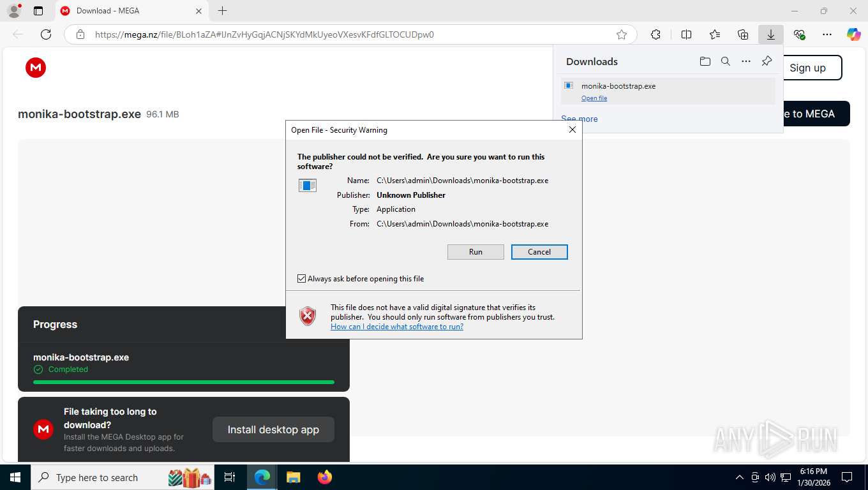Open Collections toolbar icon
This screenshot has width=868, height=490.
(743, 34)
